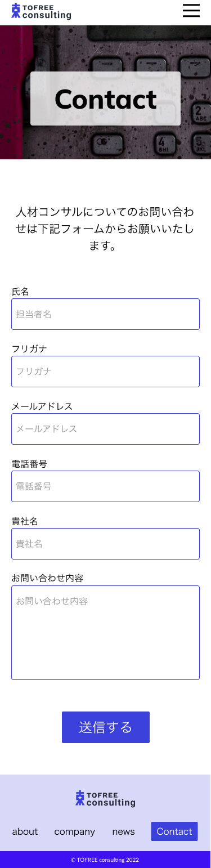Screen dimensions: 211x868
Task: Click the Contact hero heading banner
Action: (105, 99)
